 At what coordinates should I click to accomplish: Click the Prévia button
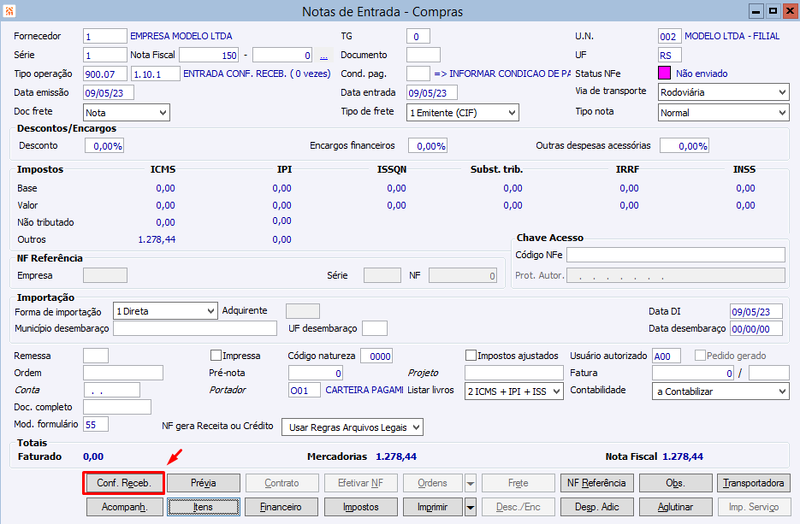(204, 483)
